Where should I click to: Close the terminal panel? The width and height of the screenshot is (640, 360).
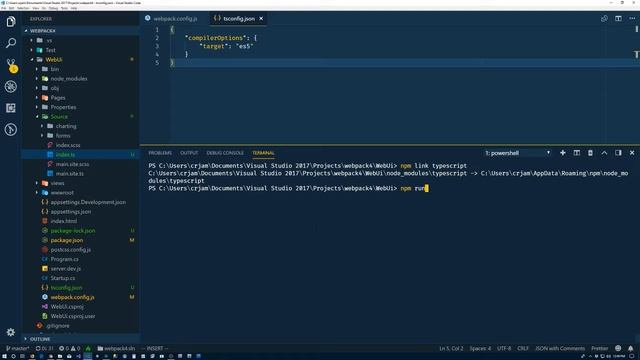632,153
